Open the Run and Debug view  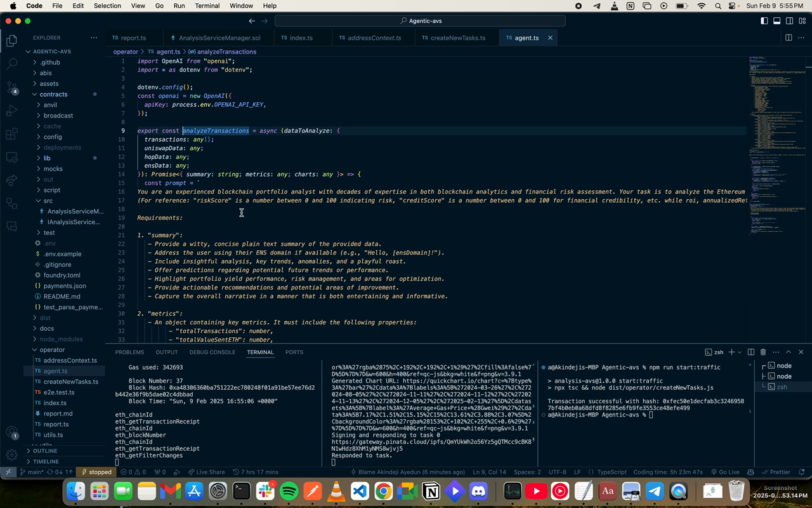click(11, 110)
